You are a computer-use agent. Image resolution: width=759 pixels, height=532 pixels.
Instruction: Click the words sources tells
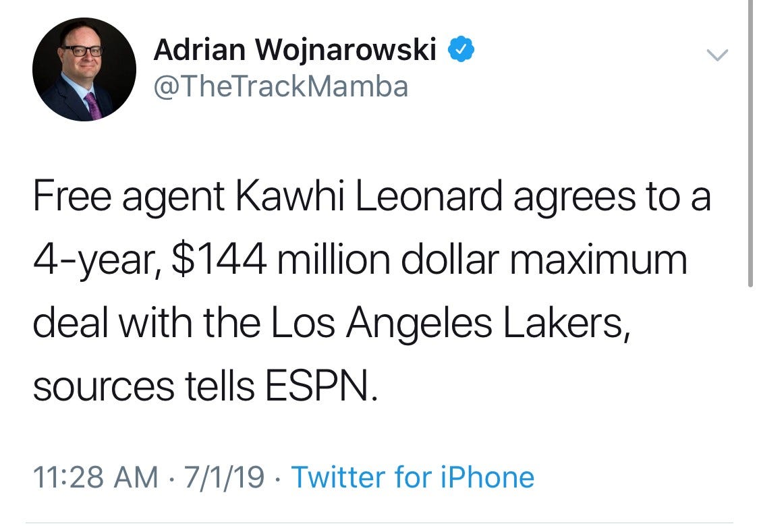point(144,386)
